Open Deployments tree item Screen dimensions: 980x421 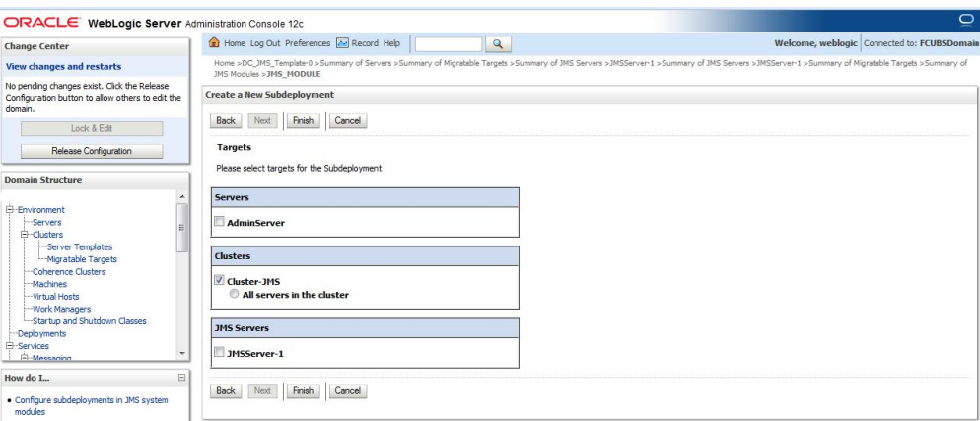(41, 333)
